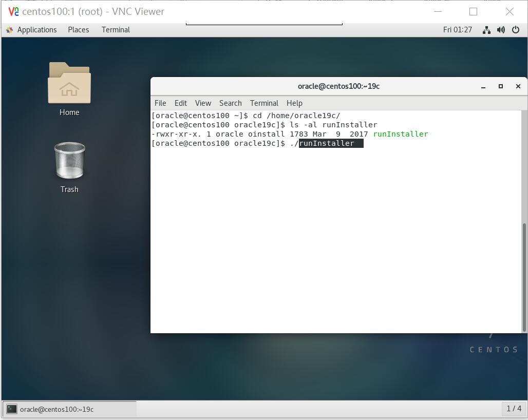Click the highlighted runInstaller text

(331, 143)
